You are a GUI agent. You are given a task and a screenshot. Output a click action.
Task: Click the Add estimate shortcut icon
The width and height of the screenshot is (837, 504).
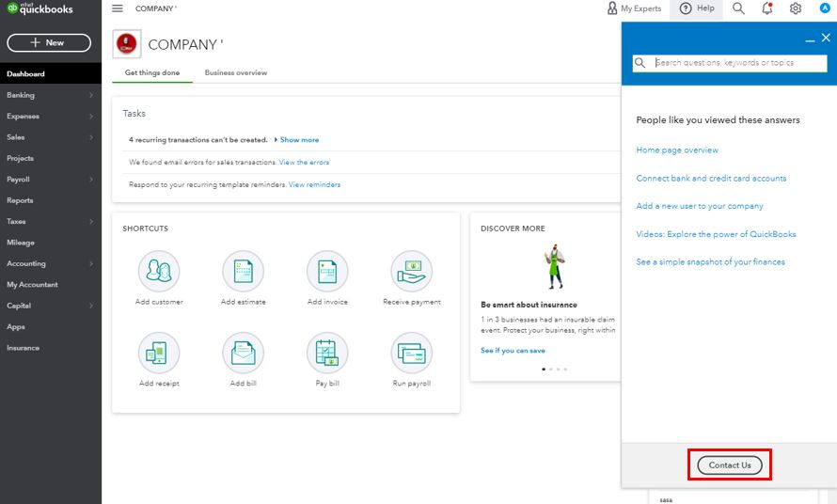click(244, 271)
